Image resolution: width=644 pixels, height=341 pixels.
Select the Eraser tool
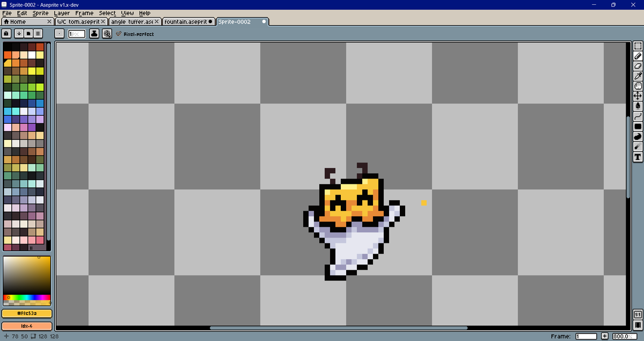[x=638, y=66]
